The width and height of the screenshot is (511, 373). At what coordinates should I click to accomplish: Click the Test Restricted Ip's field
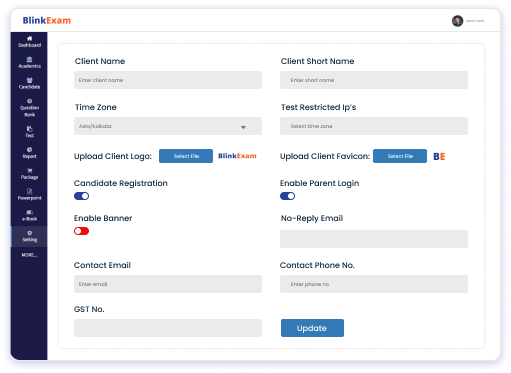374,126
